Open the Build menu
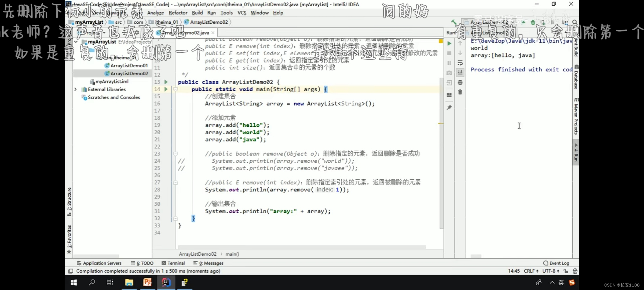644x290 pixels. coord(197,13)
